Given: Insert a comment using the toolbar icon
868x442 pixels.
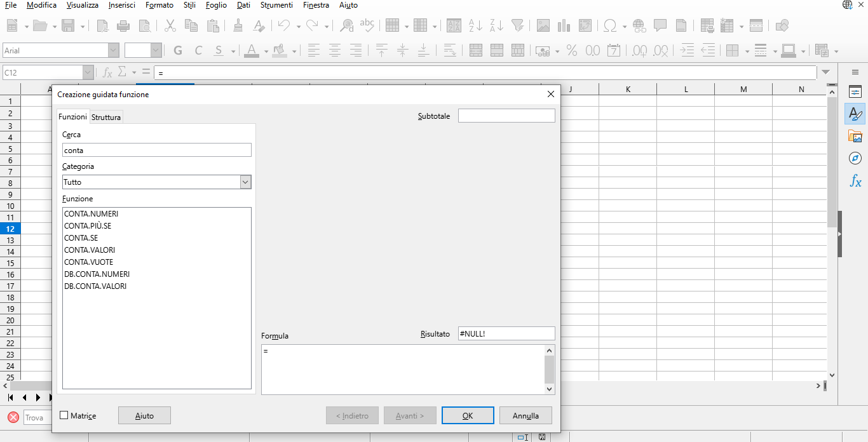Looking at the screenshot, I should pos(660,25).
